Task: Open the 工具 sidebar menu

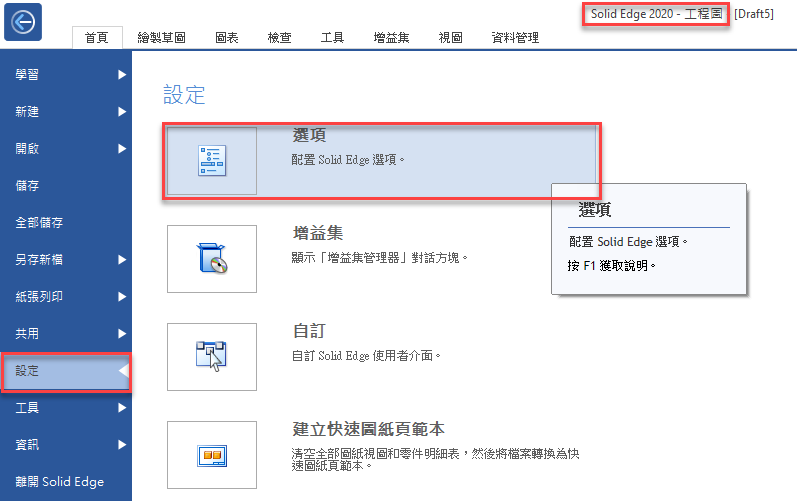Action: tap(66, 408)
